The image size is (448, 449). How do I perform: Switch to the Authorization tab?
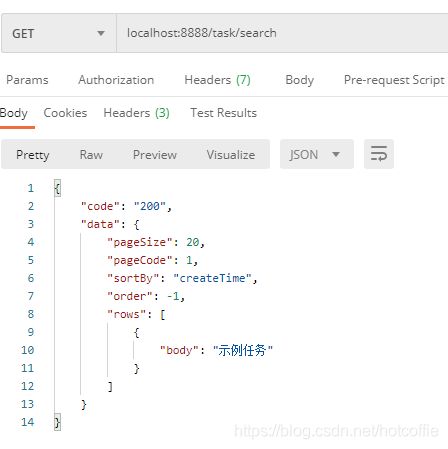coord(116,80)
